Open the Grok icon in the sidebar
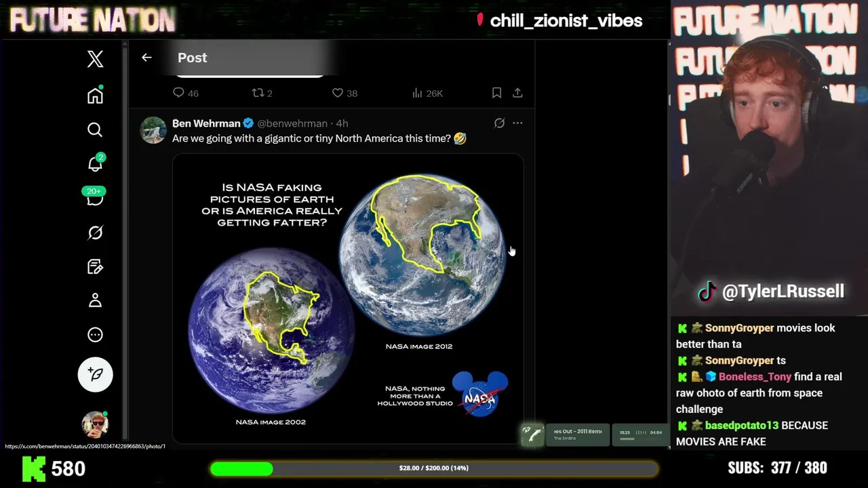Viewport: 868px width, 488px height. click(x=95, y=232)
